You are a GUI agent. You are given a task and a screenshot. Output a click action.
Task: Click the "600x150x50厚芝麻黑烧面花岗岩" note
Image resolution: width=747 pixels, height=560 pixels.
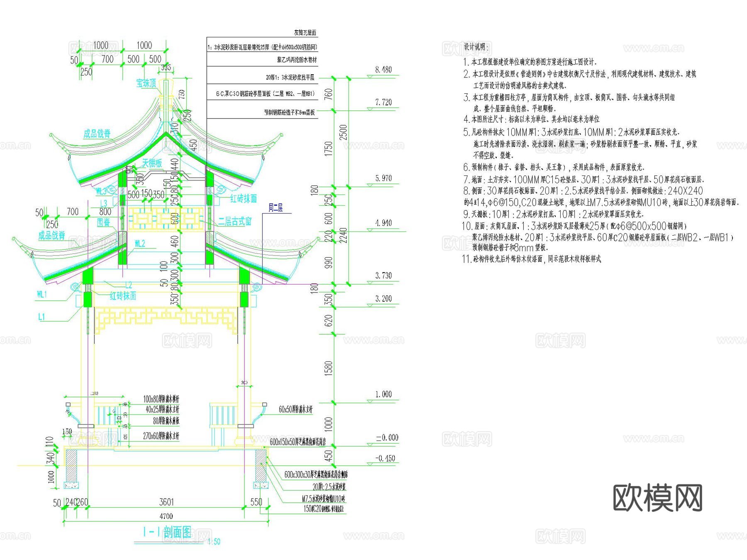point(298,442)
